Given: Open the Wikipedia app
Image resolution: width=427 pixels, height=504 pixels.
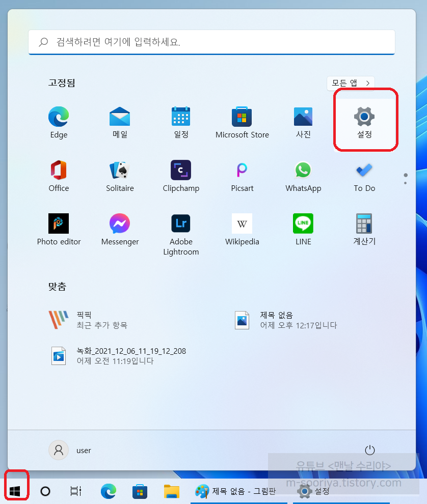Looking at the screenshot, I should click(x=242, y=230).
